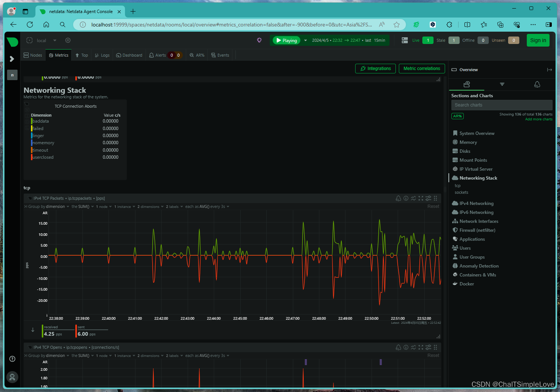Open AVG() every 3s dropdown on TCP Packets chart
The width and height of the screenshot is (560, 392).
[207, 206]
